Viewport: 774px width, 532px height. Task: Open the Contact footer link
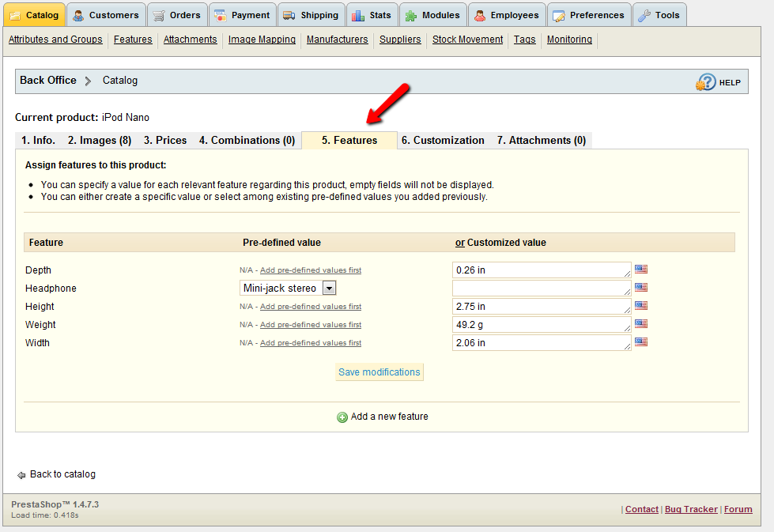point(642,509)
